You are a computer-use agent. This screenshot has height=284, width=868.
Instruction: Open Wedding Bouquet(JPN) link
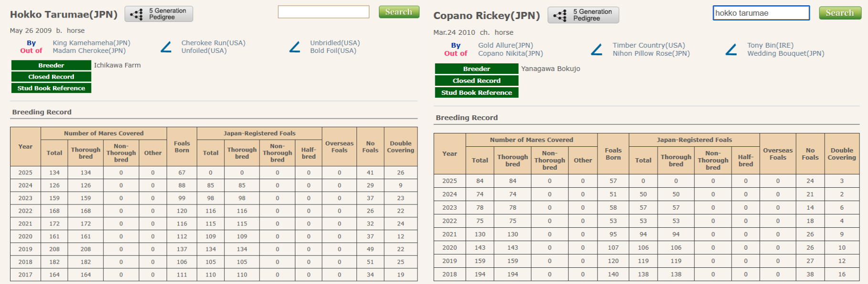(785, 53)
